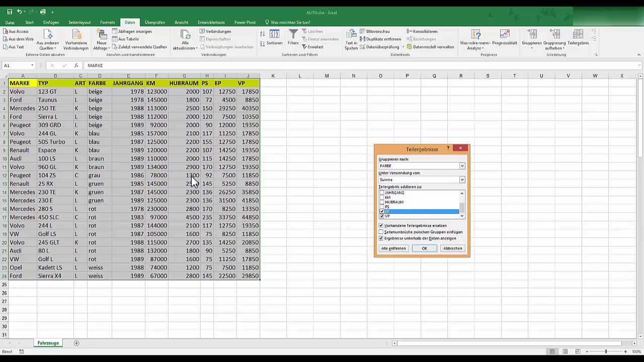Click Abbrechen in the dialog
Image resolution: width=644 pixels, height=362 pixels.
pos(452,248)
